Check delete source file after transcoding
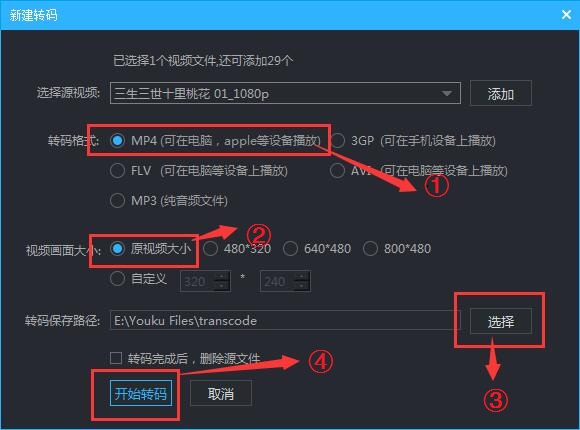This screenshot has height=430, width=580. click(x=116, y=358)
